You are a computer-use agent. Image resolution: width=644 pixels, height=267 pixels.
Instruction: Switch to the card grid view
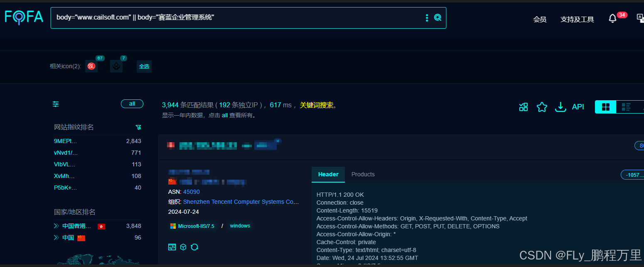pyautogui.click(x=606, y=107)
